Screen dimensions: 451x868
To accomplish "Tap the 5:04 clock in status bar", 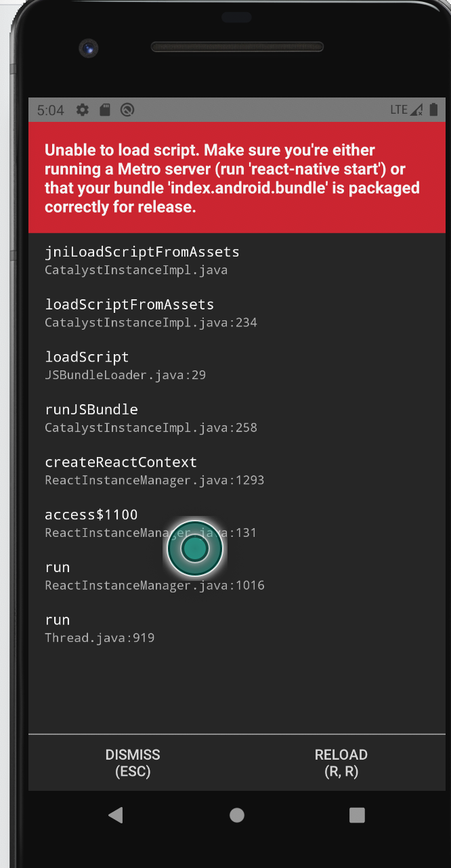I will tap(51, 110).
